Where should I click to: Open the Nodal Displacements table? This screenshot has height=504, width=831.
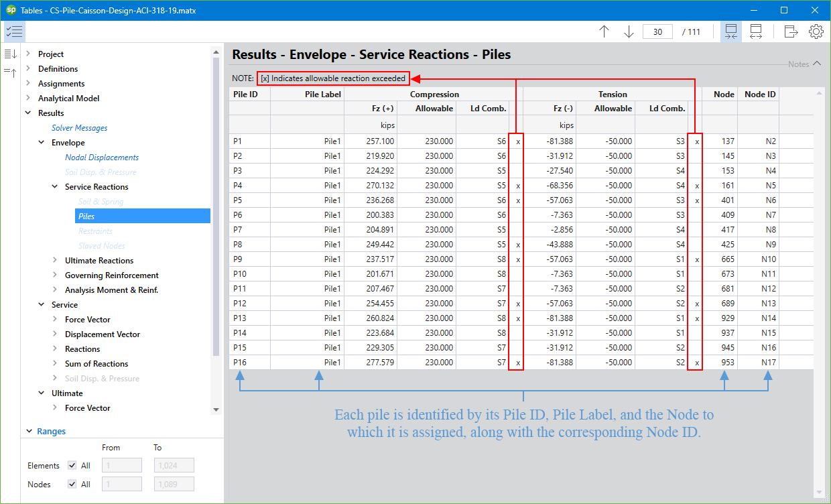click(x=102, y=157)
